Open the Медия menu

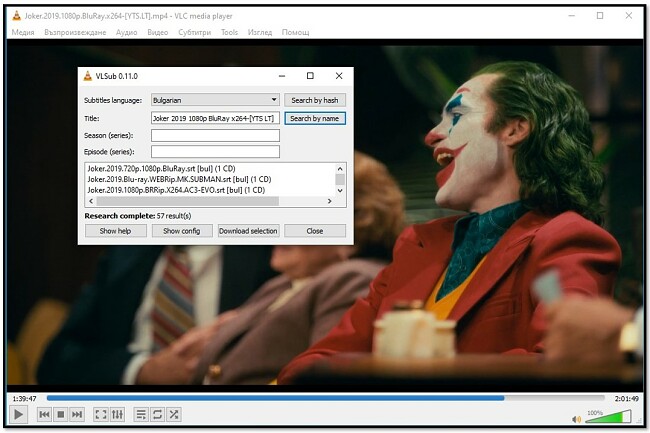click(x=23, y=32)
